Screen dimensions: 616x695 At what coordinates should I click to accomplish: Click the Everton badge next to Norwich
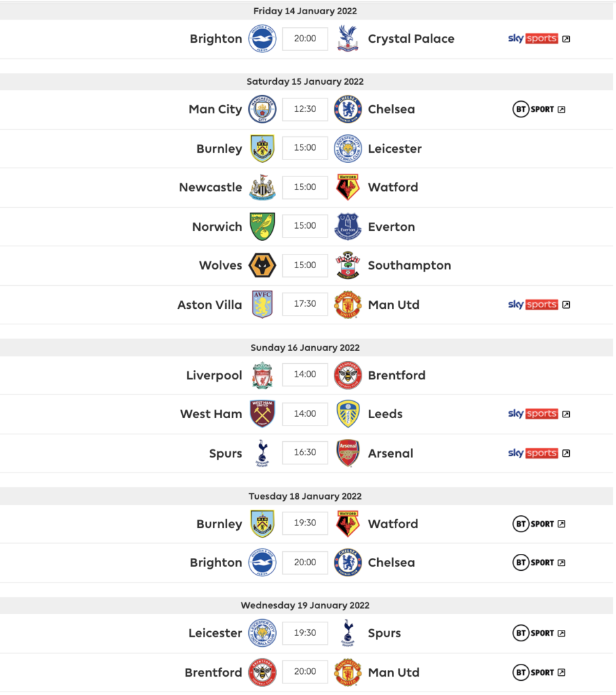(x=347, y=226)
